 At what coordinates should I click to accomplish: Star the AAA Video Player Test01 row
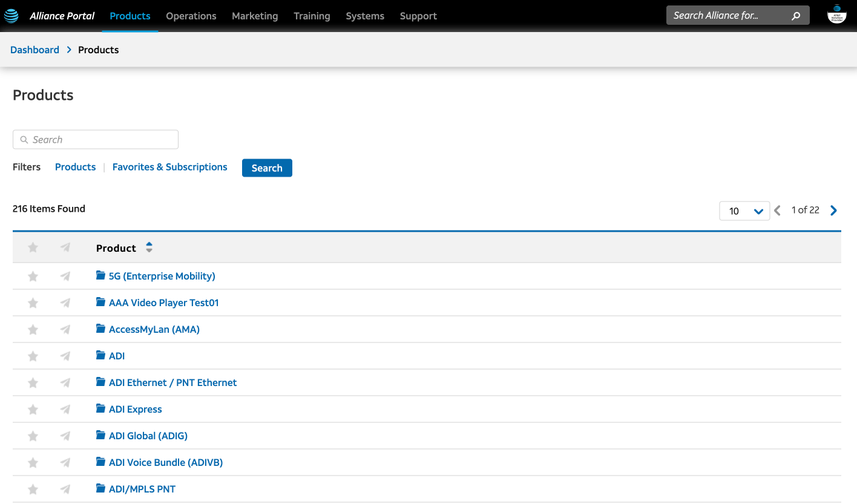pyautogui.click(x=33, y=303)
